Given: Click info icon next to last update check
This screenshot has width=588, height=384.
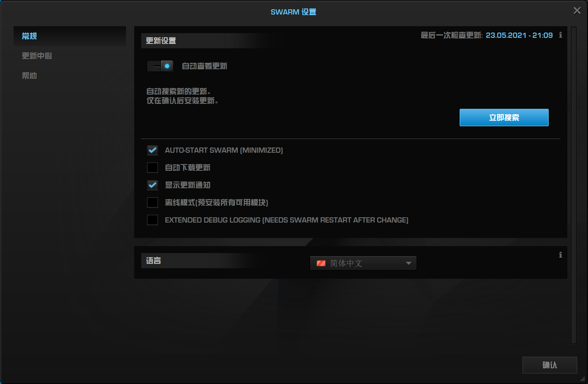Looking at the screenshot, I should pos(560,35).
